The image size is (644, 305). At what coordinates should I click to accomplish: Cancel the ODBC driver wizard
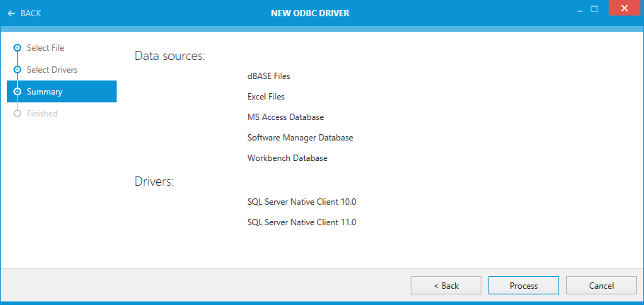tap(601, 286)
